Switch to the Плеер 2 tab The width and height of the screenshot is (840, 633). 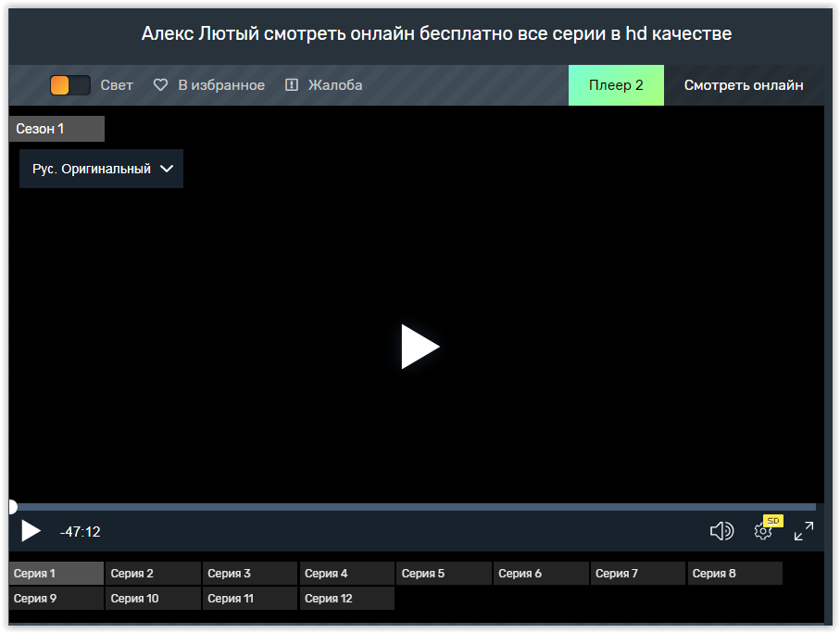point(616,85)
